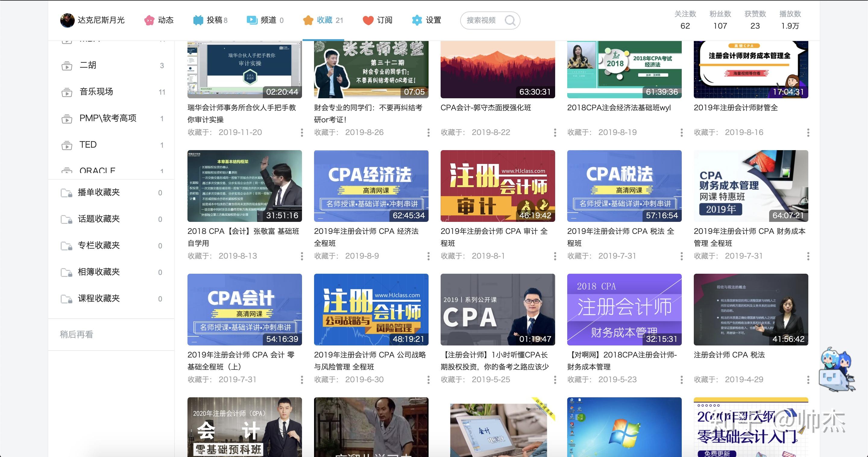Open the 设置 tab
Screen dimensions: 868x457
(x=426, y=20)
